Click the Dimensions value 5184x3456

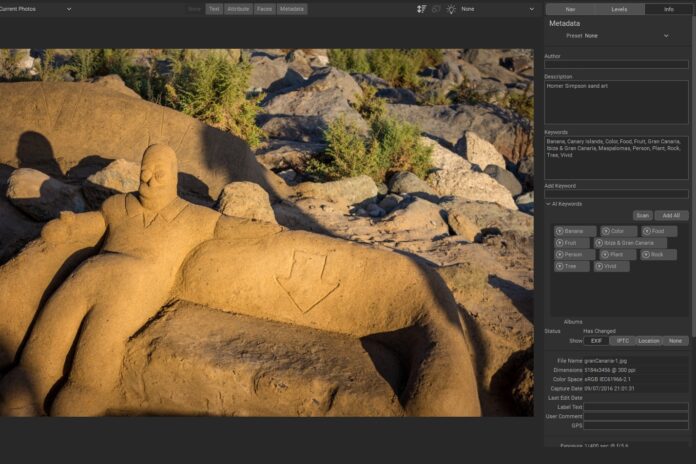point(609,370)
